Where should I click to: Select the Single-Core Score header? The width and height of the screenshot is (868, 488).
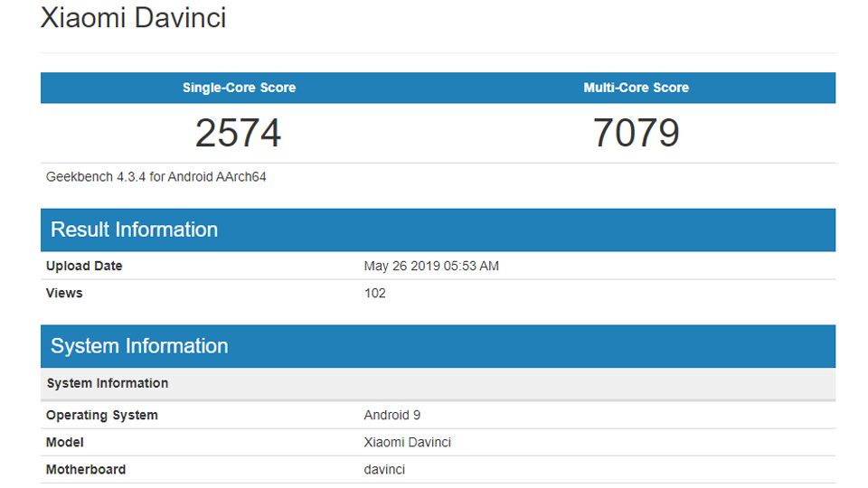coord(239,88)
